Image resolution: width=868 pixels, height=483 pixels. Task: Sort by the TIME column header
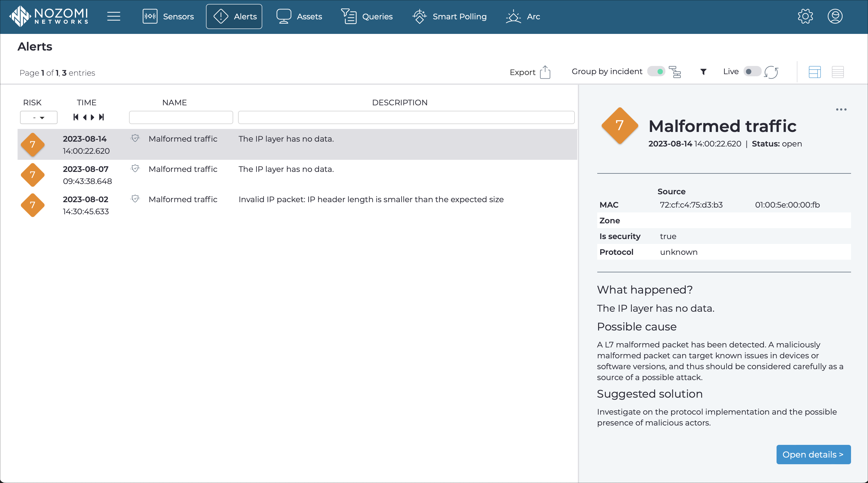click(x=86, y=103)
